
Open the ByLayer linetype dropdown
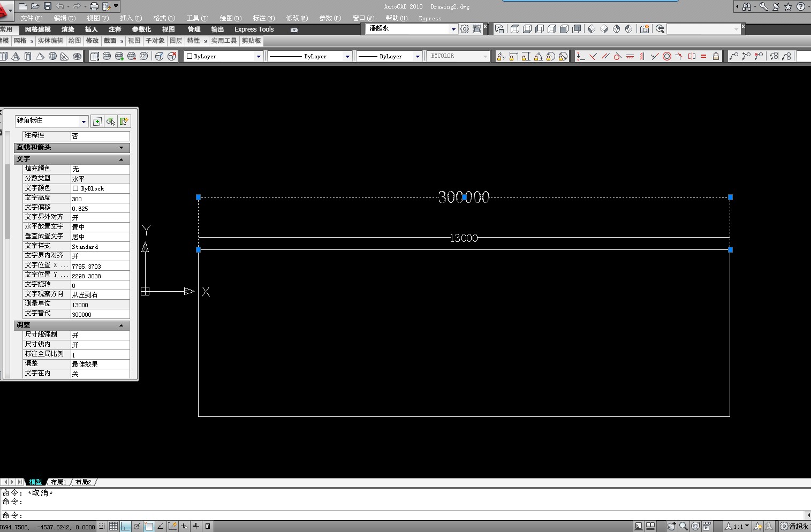click(347, 56)
